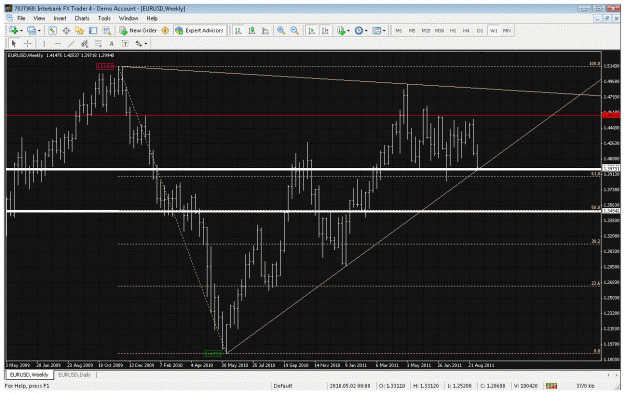
Task: Click the red price label at chart peak
Action: [105, 66]
